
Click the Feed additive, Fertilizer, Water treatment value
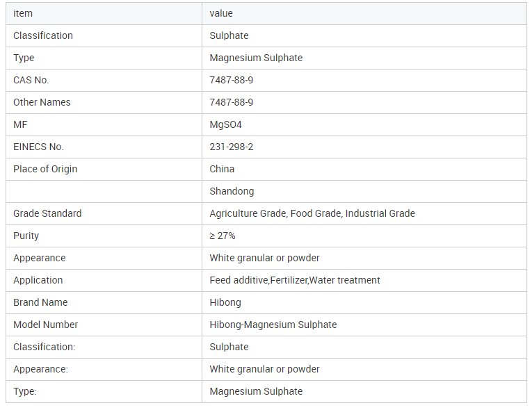pyautogui.click(x=294, y=280)
